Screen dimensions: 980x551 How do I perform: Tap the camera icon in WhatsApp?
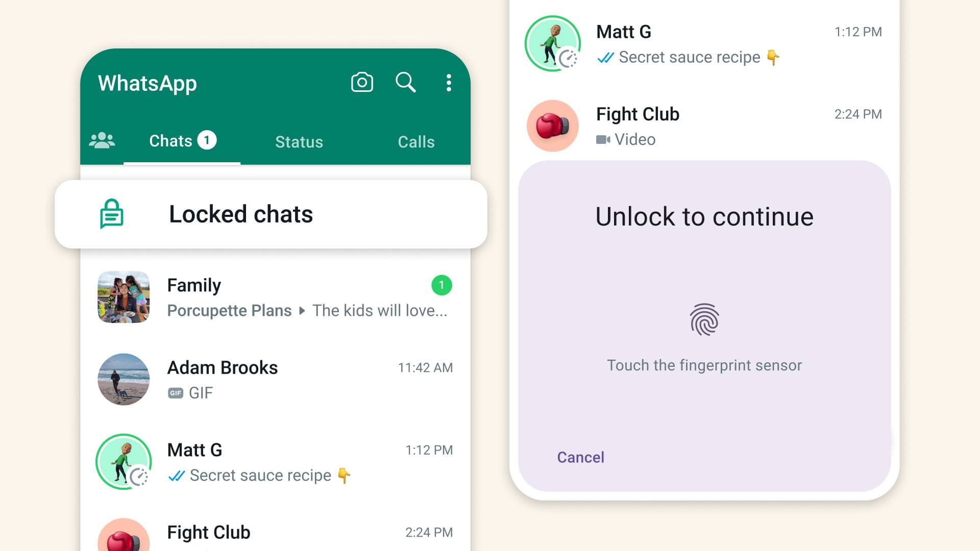pos(361,82)
